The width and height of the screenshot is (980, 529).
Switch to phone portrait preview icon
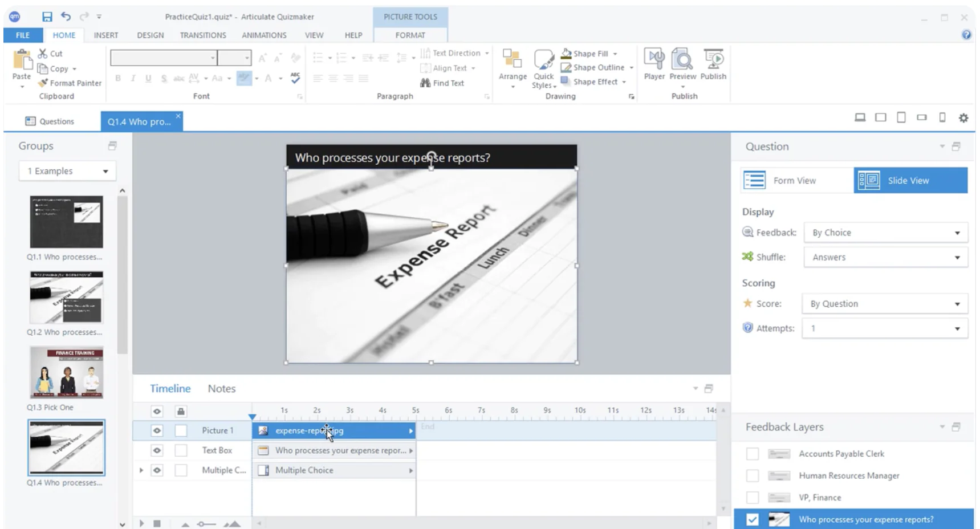click(x=942, y=117)
